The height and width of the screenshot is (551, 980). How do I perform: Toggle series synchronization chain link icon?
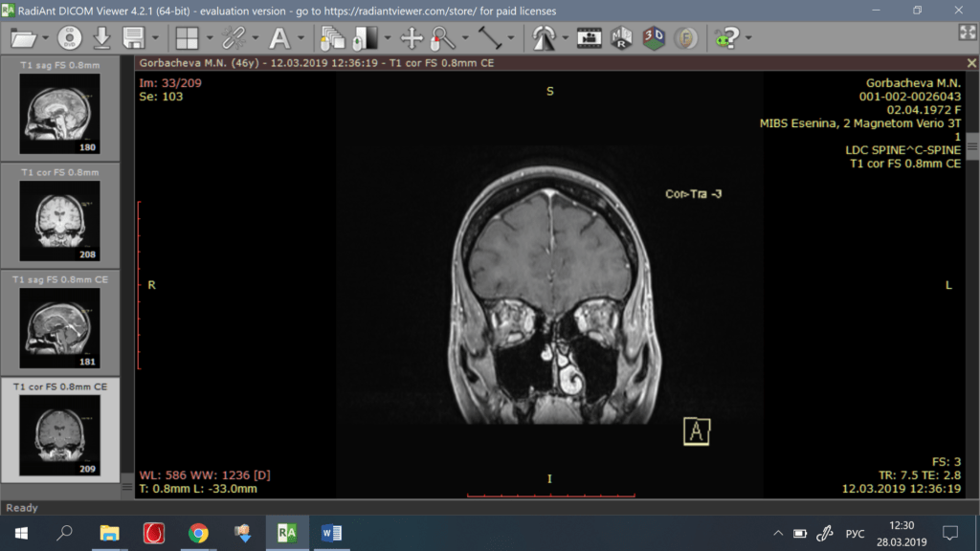tap(234, 38)
